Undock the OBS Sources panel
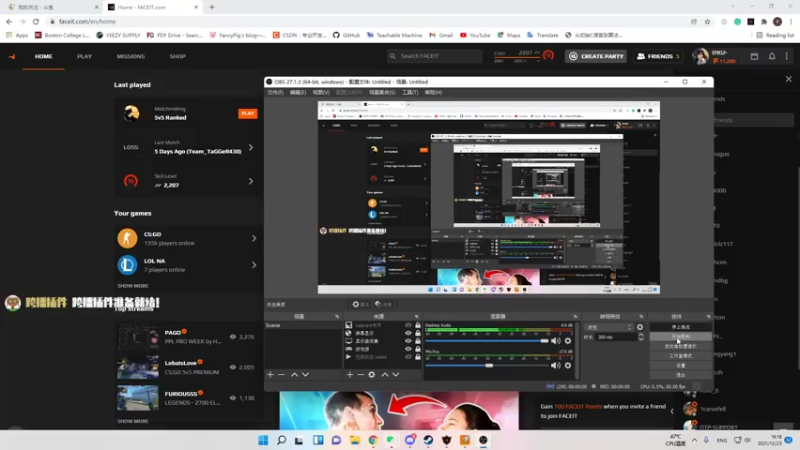Image resolution: width=800 pixels, height=450 pixels. click(x=416, y=316)
